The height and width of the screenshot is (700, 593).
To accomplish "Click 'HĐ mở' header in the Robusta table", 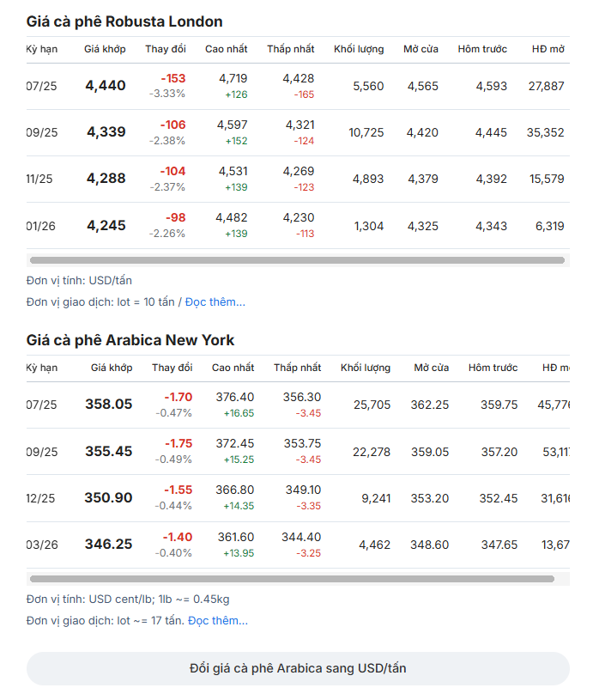I will point(548,49).
